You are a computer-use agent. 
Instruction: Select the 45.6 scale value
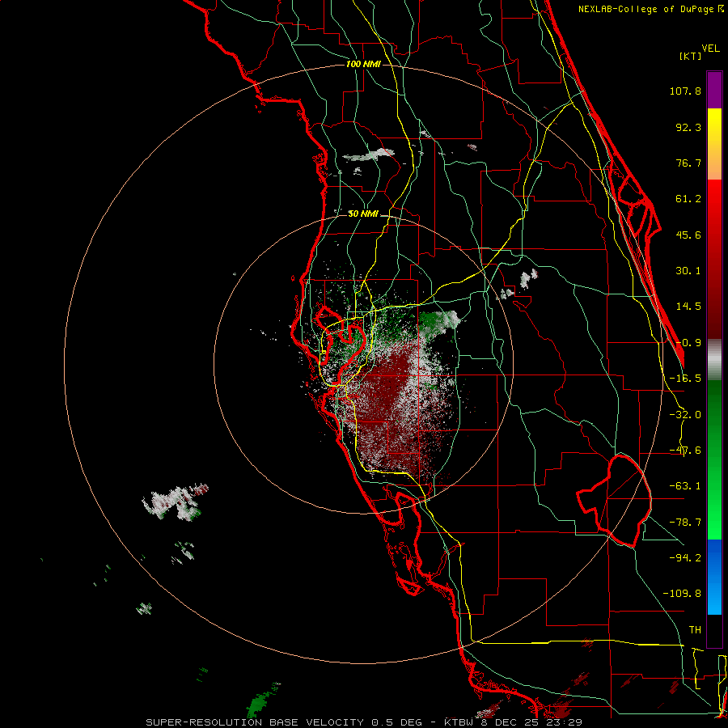688,235
